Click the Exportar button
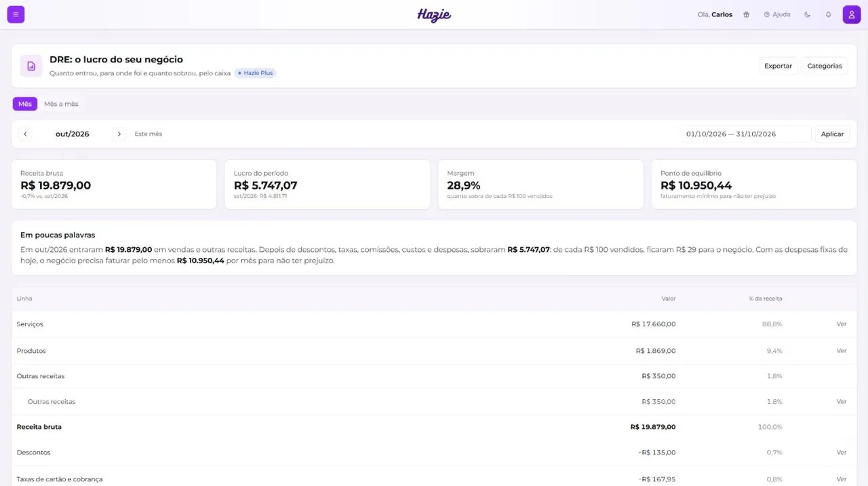 click(x=778, y=66)
